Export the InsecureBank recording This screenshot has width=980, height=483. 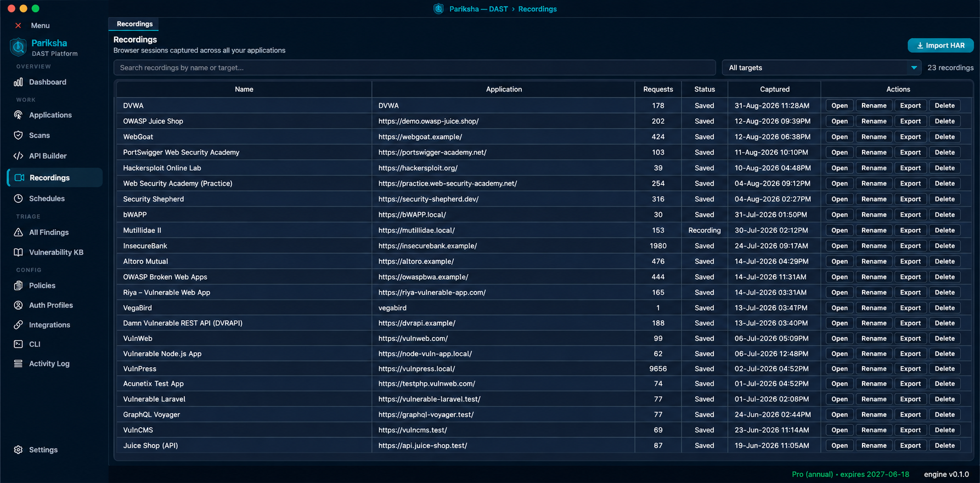[910, 246]
